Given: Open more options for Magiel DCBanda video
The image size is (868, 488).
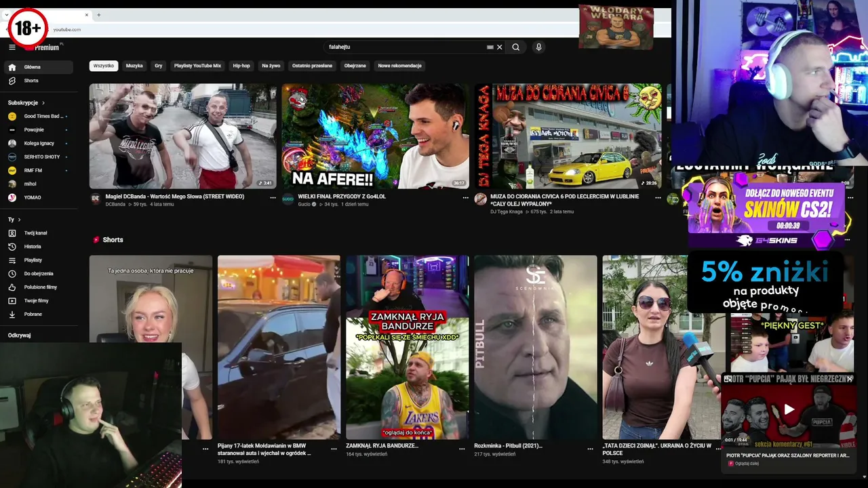Looking at the screenshot, I should pyautogui.click(x=273, y=198).
